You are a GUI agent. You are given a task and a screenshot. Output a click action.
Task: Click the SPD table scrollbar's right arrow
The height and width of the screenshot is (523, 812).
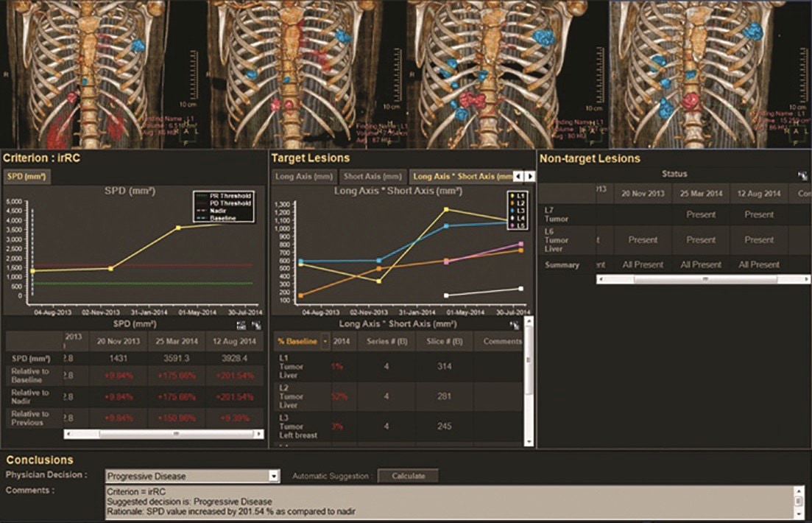(x=258, y=435)
